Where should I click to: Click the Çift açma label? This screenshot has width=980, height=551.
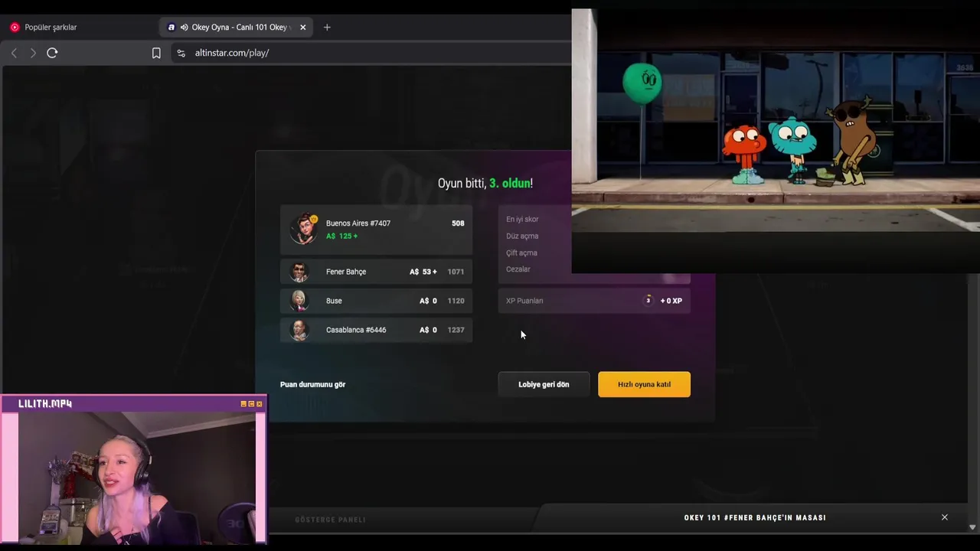pos(521,253)
